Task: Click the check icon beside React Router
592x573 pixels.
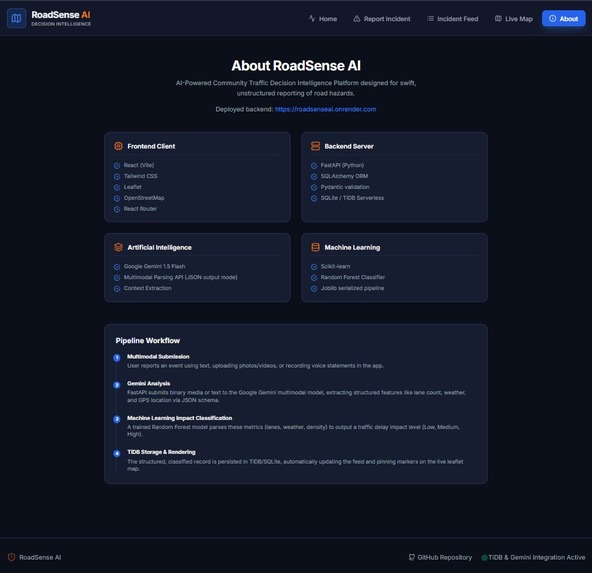Action: (117, 209)
